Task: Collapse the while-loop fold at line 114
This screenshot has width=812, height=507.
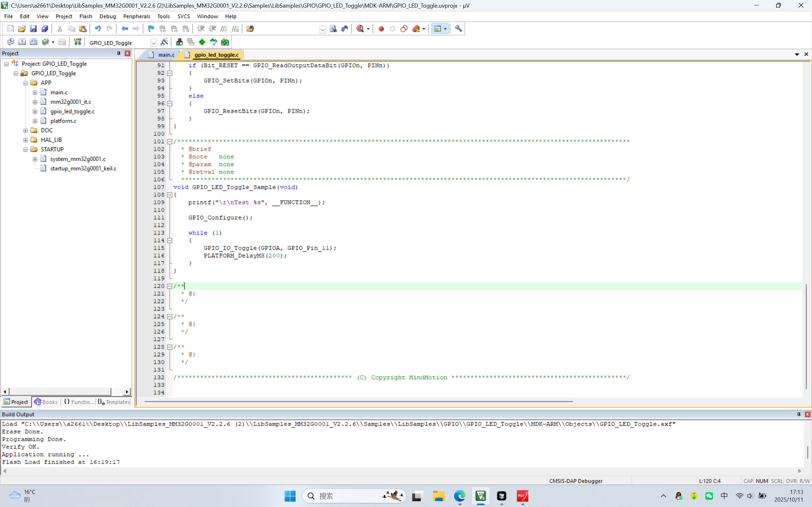Action: tap(170, 240)
